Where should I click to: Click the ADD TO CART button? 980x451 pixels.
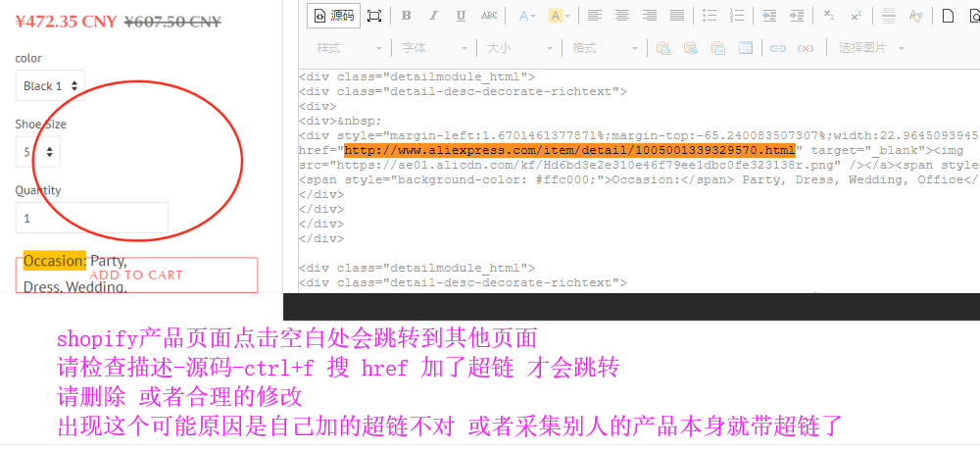(136, 276)
